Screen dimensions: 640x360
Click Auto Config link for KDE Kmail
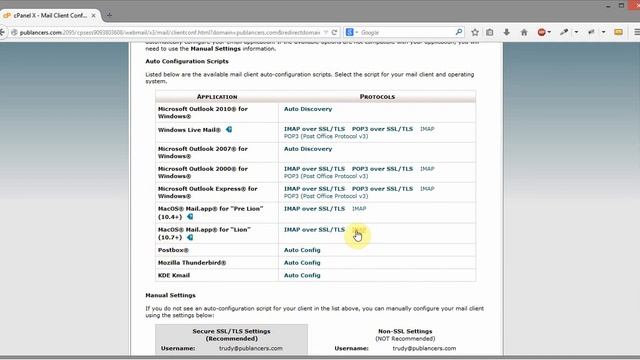[302, 276]
